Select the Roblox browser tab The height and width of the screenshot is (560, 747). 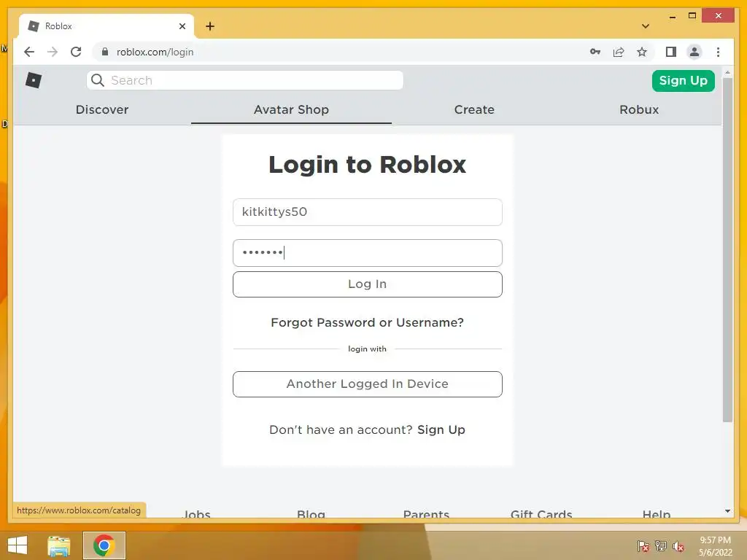(106, 26)
